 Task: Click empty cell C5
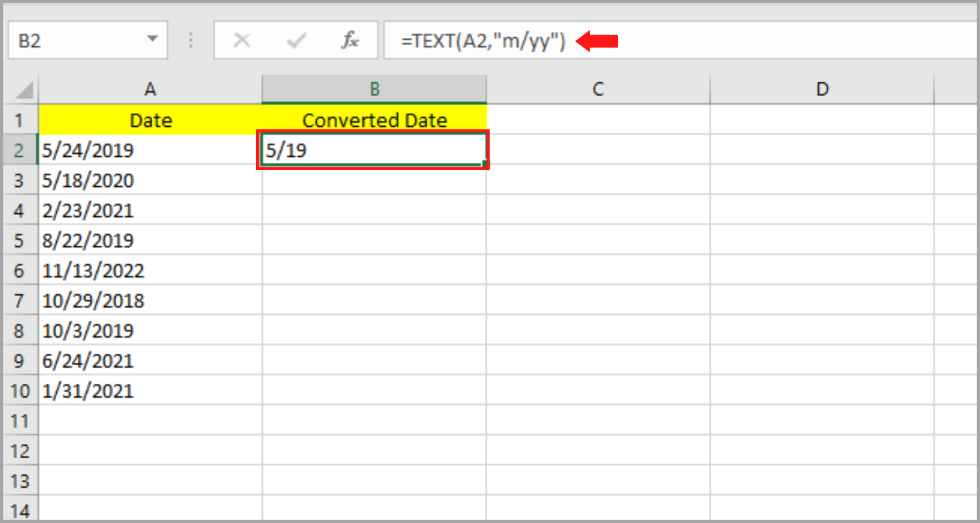(x=597, y=240)
